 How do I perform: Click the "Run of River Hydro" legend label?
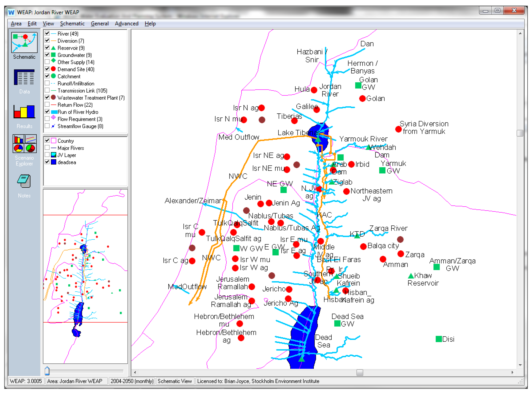[x=78, y=112]
